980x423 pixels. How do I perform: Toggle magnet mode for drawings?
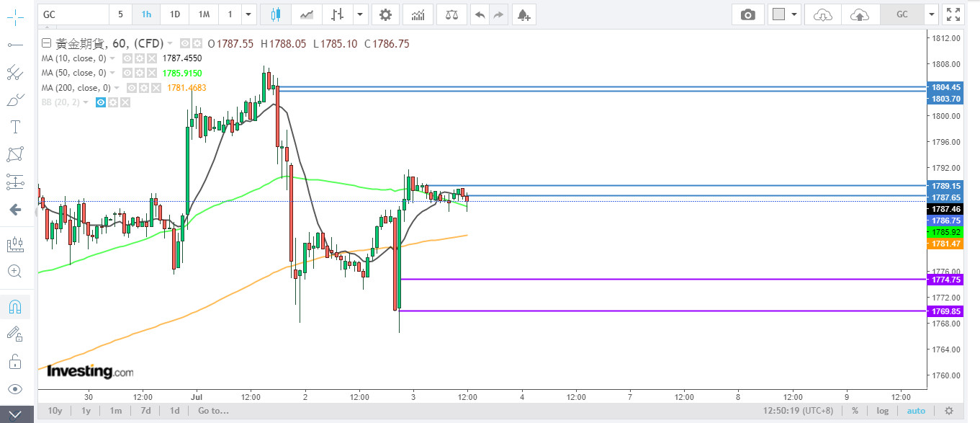pos(14,307)
